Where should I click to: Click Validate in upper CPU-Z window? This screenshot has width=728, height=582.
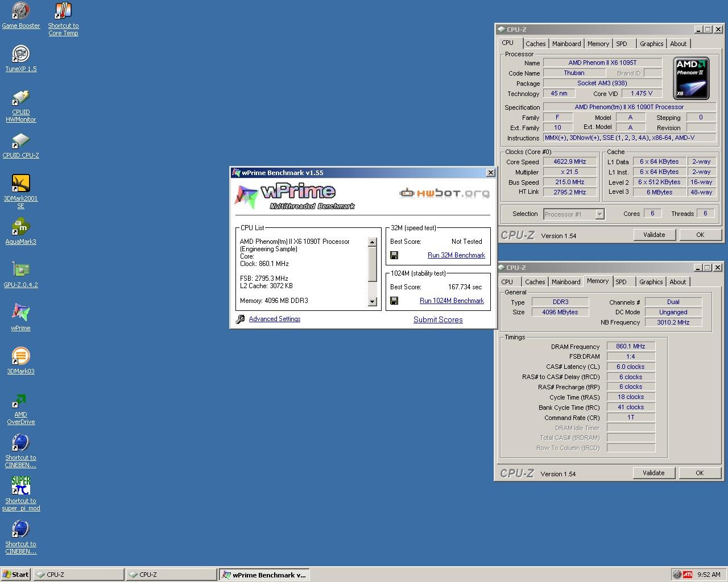(x=654, y=235)
